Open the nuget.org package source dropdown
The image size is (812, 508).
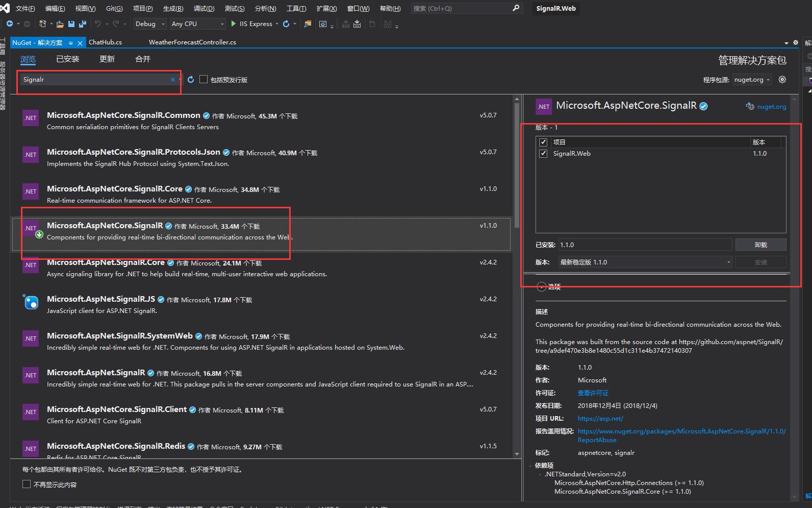[752, 80]
